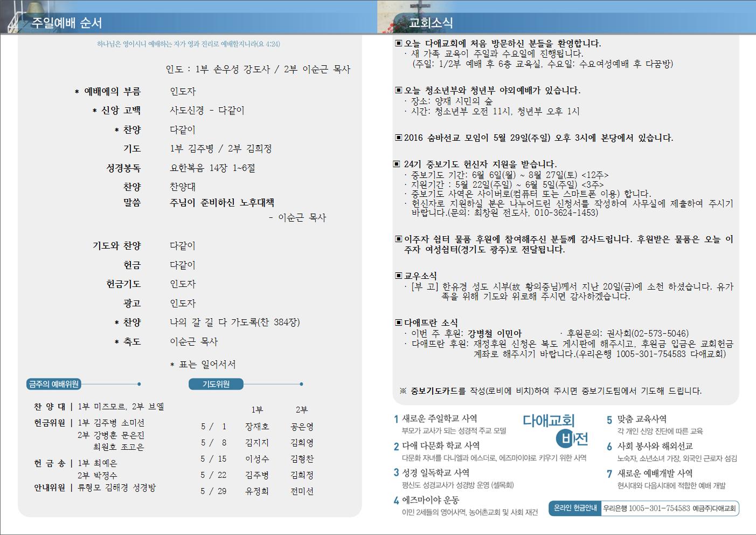
Task: Click the 금주의 예배위원 label
Action: 53,384
